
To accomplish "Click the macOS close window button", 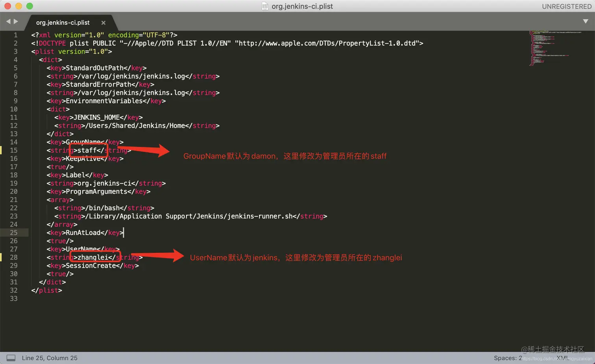I will [x=7, y=6].
